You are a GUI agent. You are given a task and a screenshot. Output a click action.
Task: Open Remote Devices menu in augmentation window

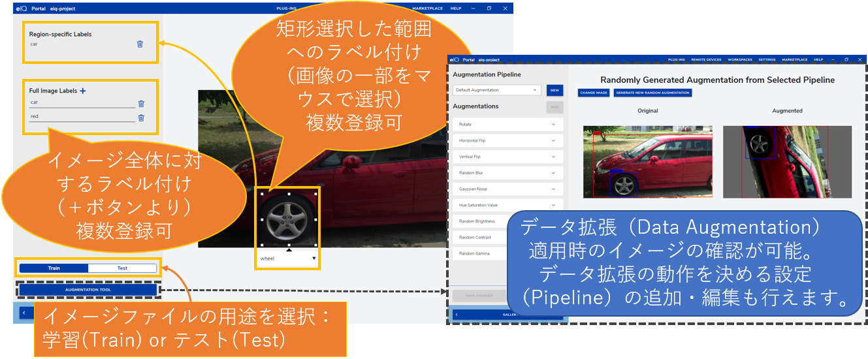coord(706,59)
